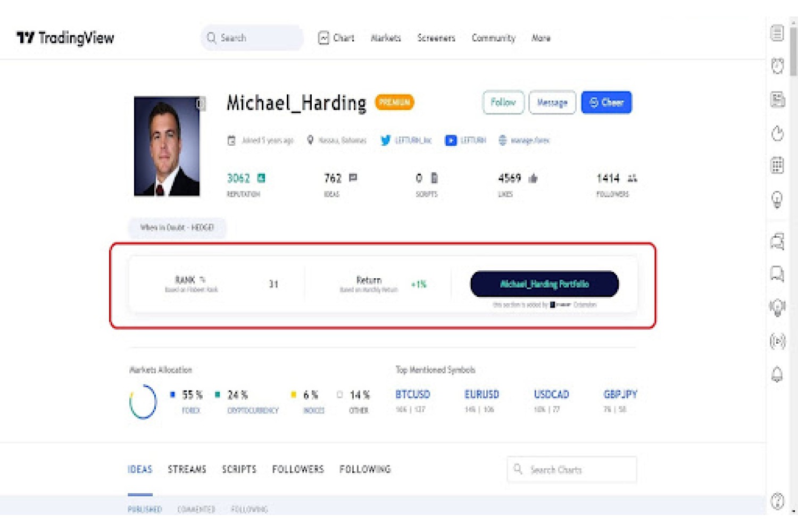Click the Search Charts input field
The width and height of the screenshot is (798, 532).
click(572, 470)
